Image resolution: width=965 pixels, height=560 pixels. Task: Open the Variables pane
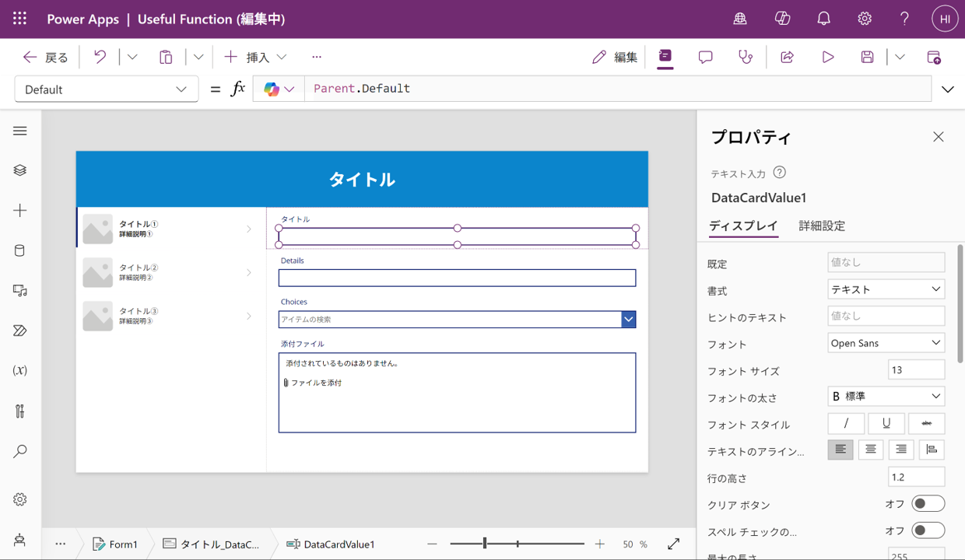[x=20, y=370]
